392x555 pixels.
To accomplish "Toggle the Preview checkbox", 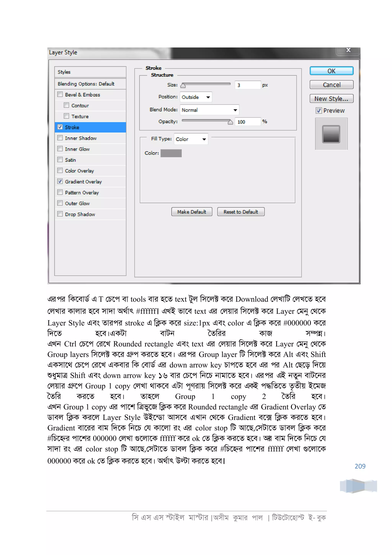I will pyautogui.click(x=319, y=110).
